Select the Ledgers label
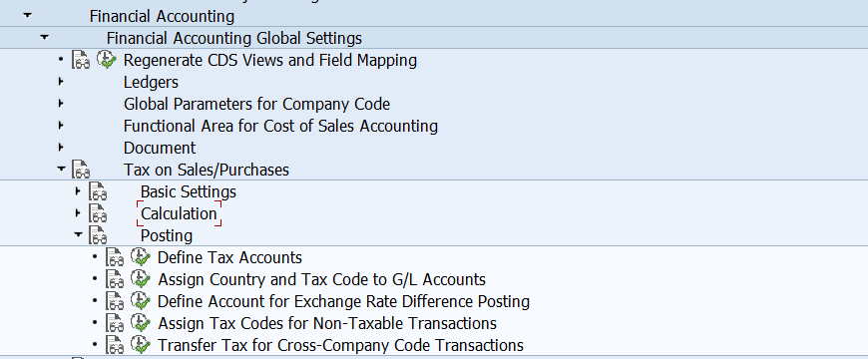Image resolution: width=868 pixels, height=359 pixels. click(151, 82)
